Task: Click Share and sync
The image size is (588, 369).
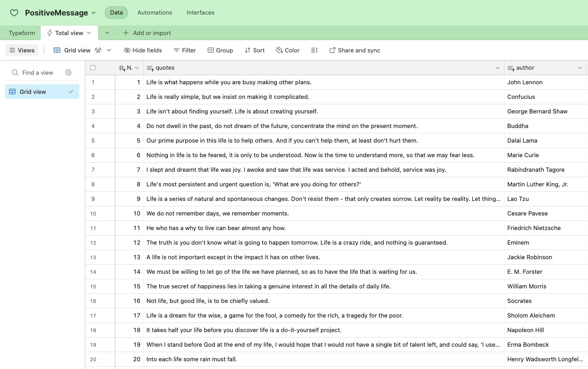Action: [355, 50]
